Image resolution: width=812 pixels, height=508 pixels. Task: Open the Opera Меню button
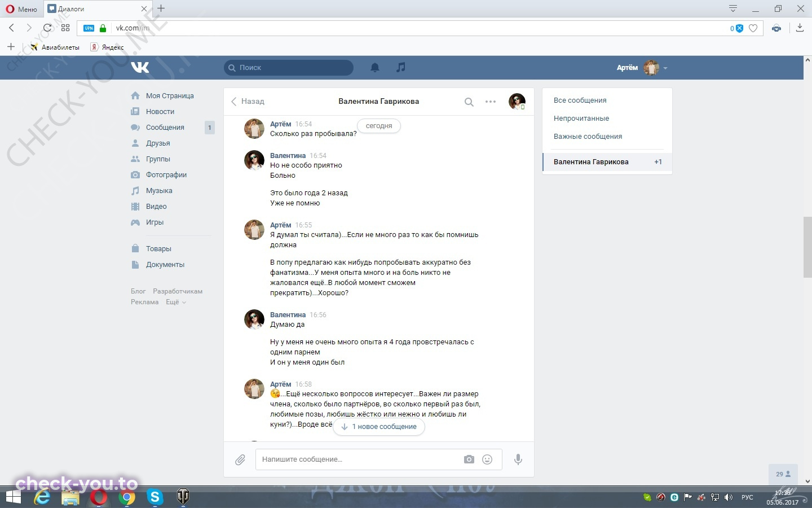(21, 9)
